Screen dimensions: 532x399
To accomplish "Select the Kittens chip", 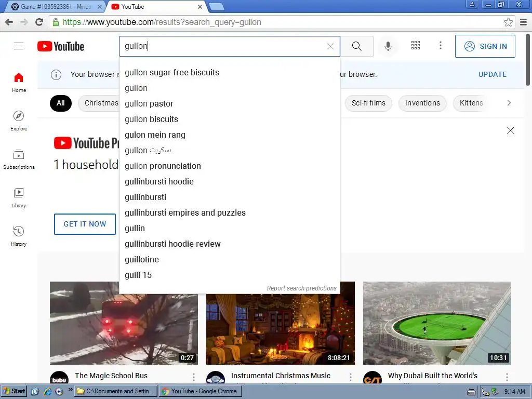I will [471, 103].
